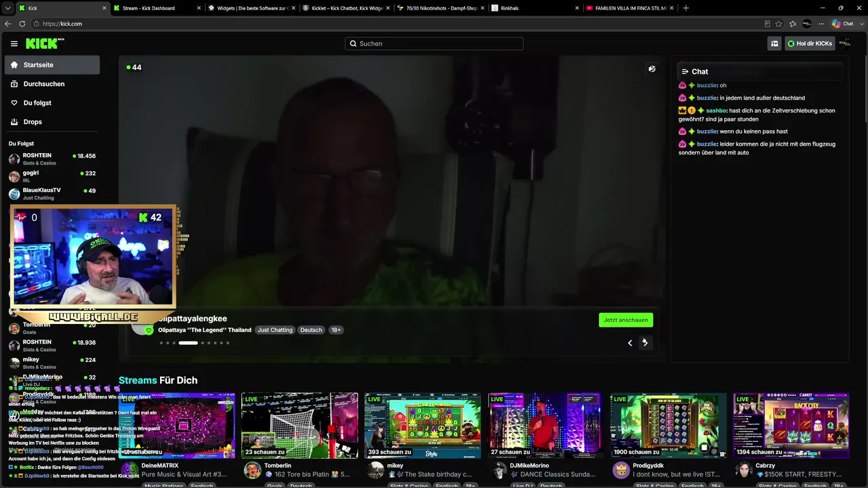Click sashbo username in chat
Viewport: 868px width, 488px height.
716,110
